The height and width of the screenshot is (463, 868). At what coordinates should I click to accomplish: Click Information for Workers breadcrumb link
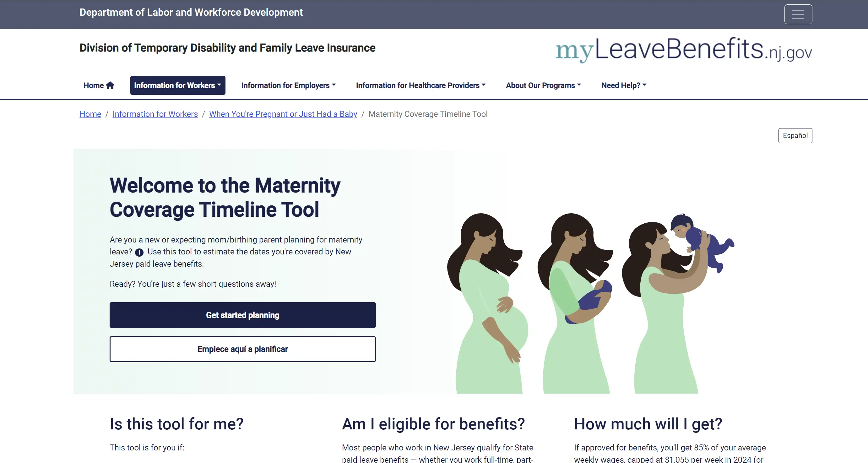pyautogui.click(x=155, y=114)
